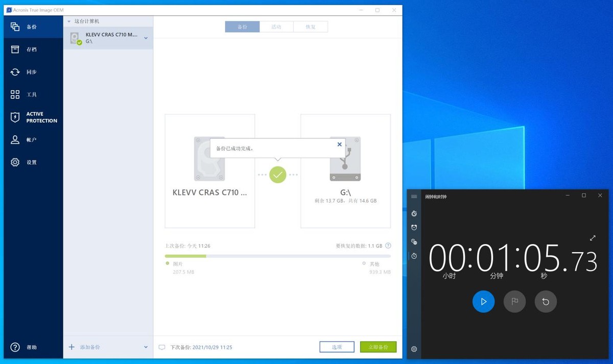Click the 图片 category legend
The height and width of the screenshot is (364, 613).
178,264
